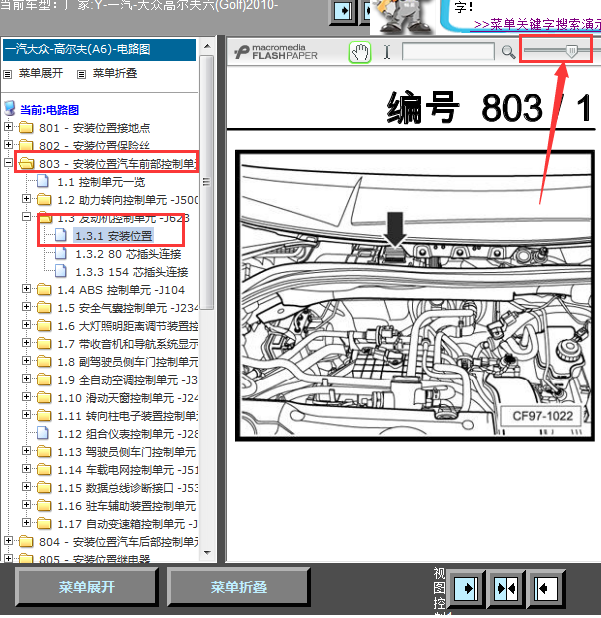Click the tree panel scrollbar up arrow
This screenshot has height=618, width=601.
pyautogui.click(x=207, y=47)
